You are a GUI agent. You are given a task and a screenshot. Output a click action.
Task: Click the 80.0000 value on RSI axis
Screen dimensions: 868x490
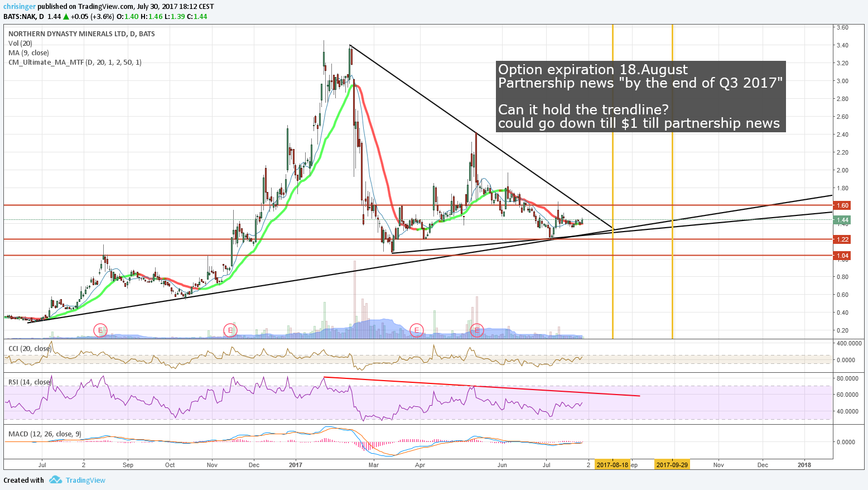(x=848, y=378)
